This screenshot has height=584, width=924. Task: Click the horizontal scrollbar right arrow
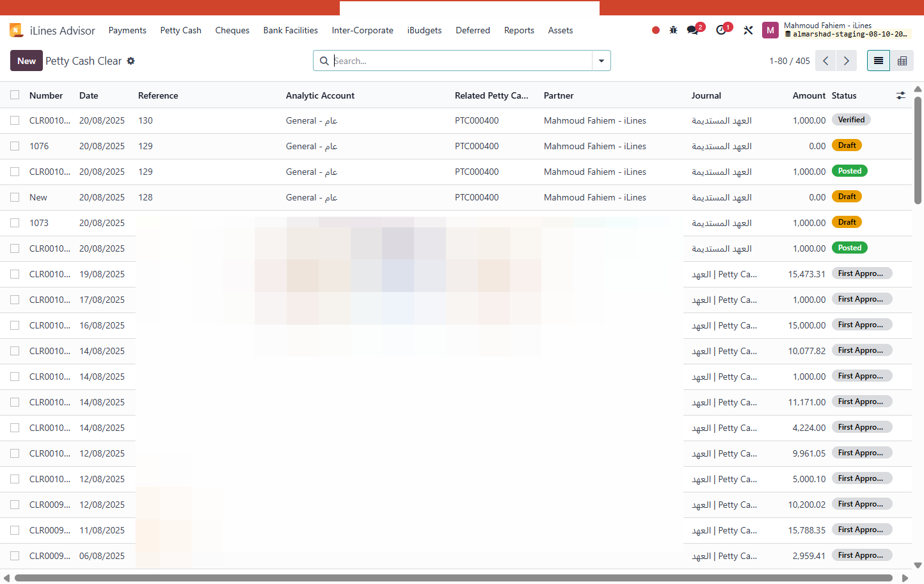[905, 578]
